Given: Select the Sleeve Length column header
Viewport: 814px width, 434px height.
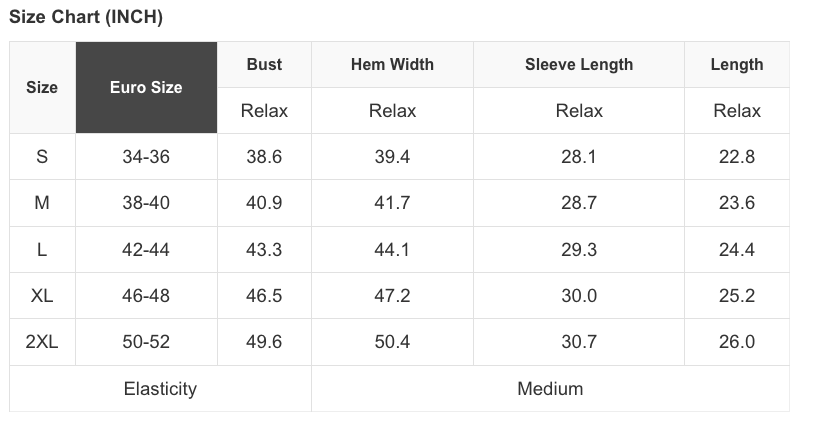Looking at the screenshot, I should point(579,64).
